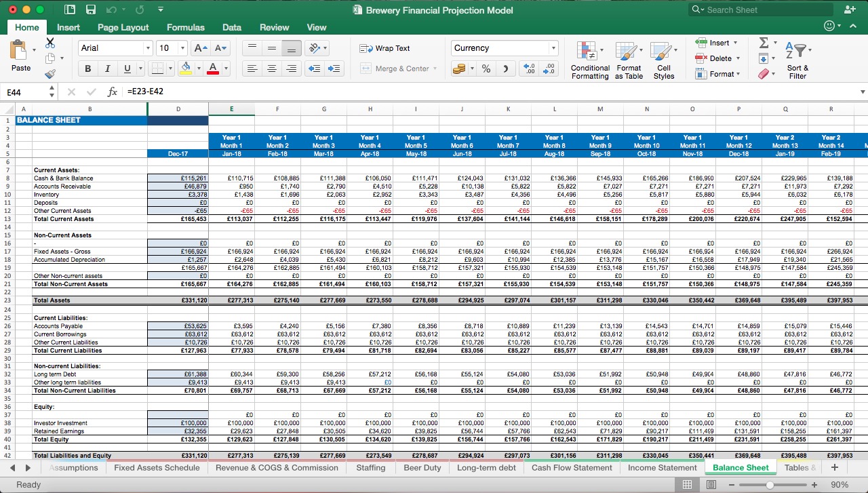868x493 pixels.
Task: Open Conditional Formatting
Action: click(589, 61)
